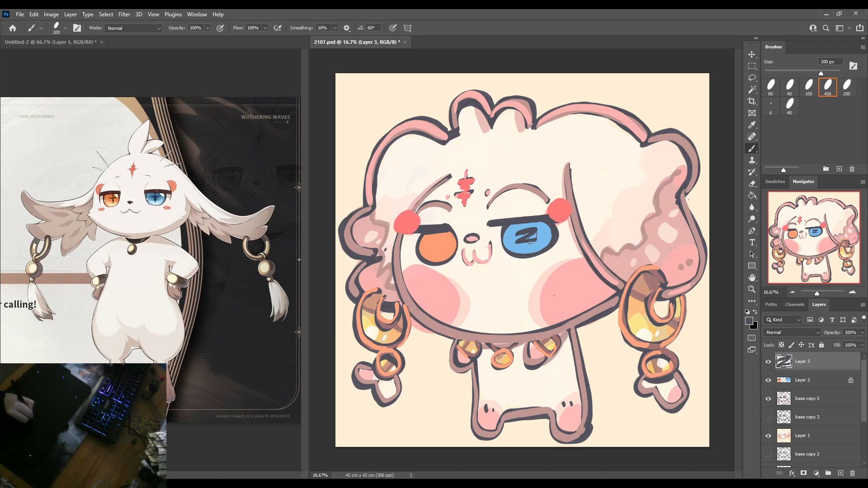Delete brush with Brushes panel trash icon

[852, 169]
